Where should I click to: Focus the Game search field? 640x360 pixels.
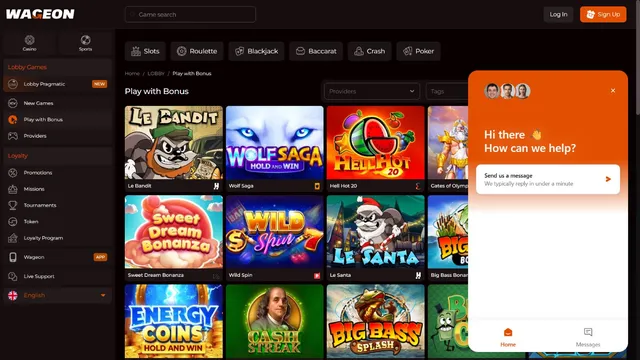pos(190,14)
